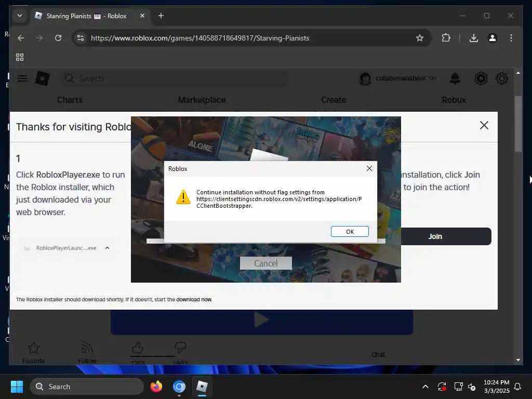Close the 'Thanks for visiting Roblox' modal

[484, 126]
